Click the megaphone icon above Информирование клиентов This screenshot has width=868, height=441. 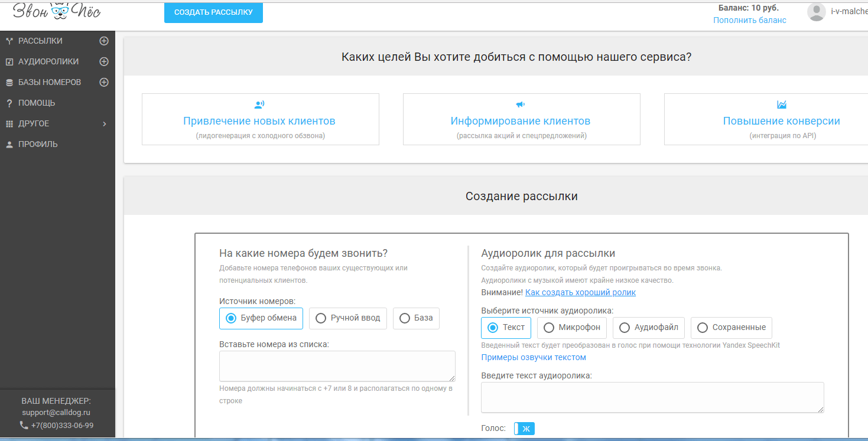point(520,104)
